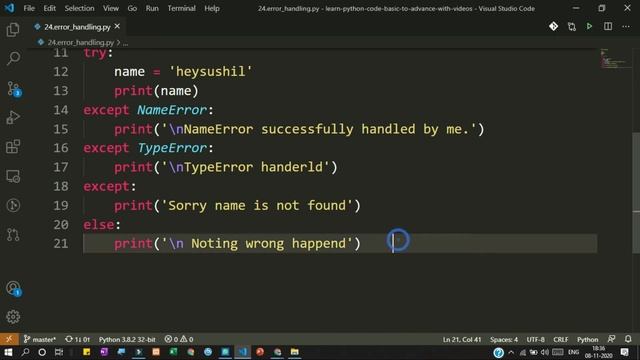The height and width of the screenshot is (360, 640).
Task: Open notifications bell in status bar
Action: 628,339
